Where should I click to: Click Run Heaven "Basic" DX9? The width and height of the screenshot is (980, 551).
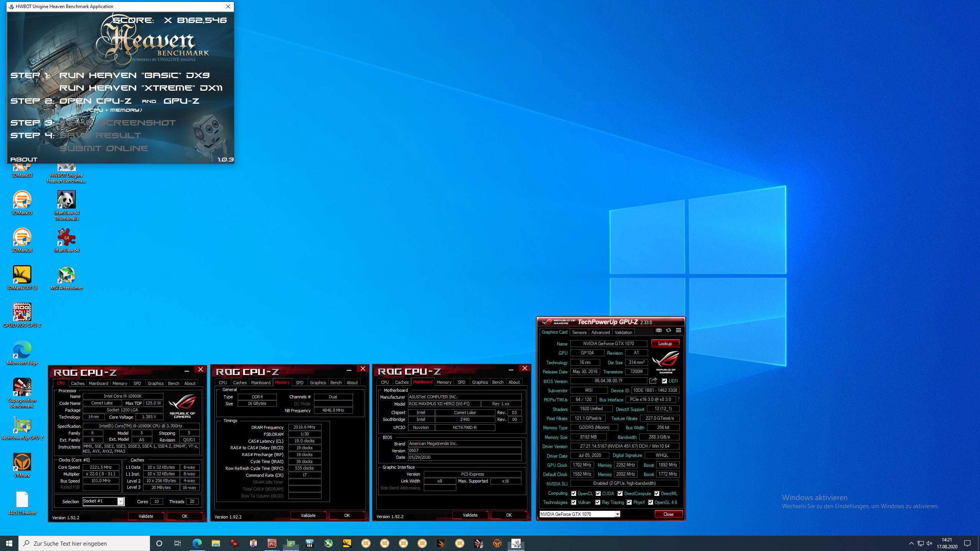tap(135, 75)
